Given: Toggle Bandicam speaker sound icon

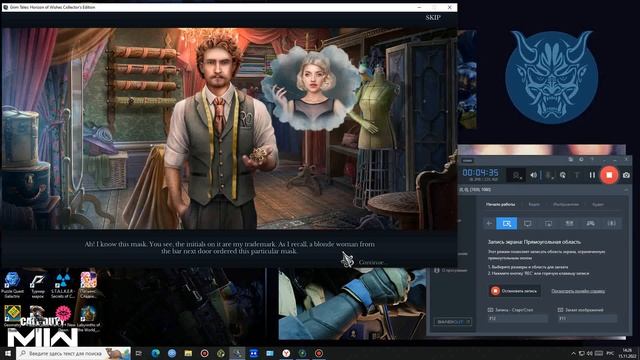Looking at the screenshot, I should (x=533, y=175).
